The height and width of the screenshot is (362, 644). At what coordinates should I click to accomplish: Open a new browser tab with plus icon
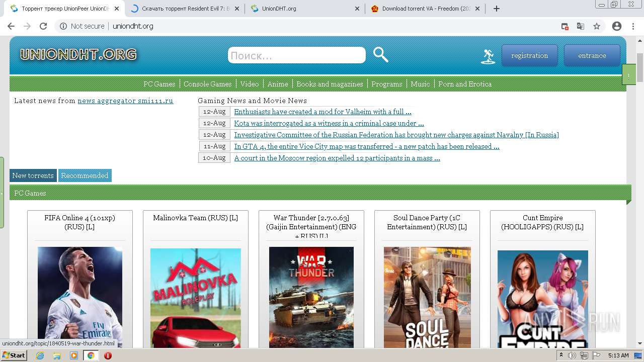(x=497, y=9)
